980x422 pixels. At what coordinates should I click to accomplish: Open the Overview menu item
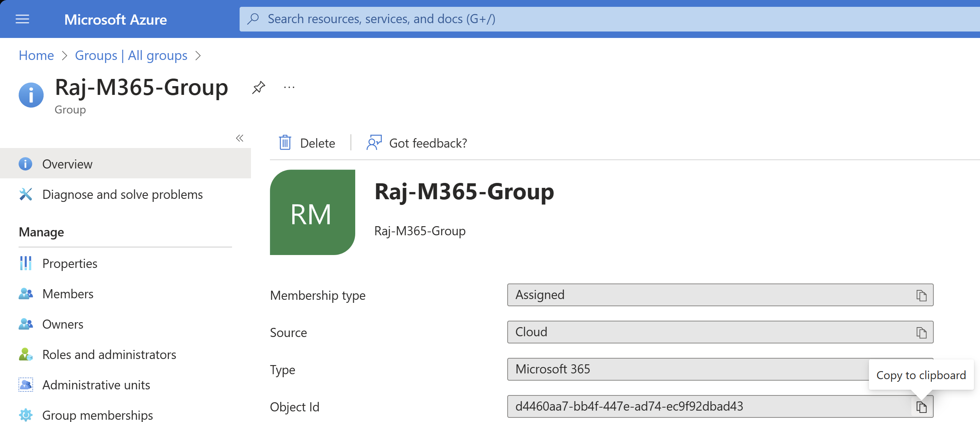pos(67,164)
